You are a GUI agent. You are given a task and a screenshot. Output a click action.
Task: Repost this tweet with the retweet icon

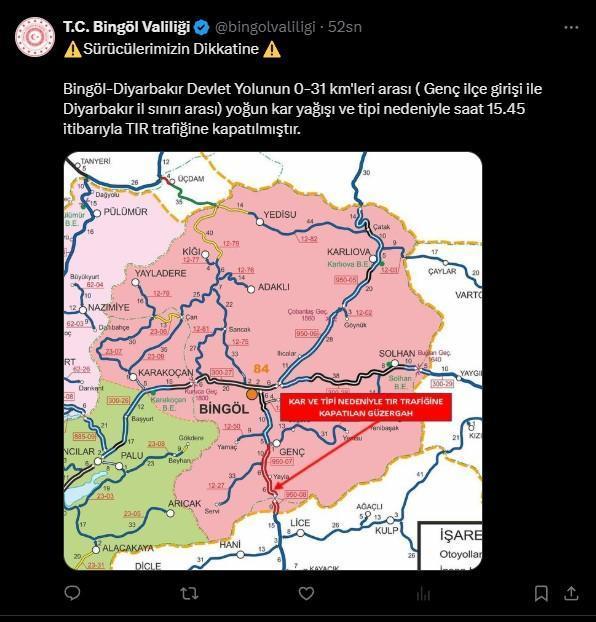[x=189, y=593]
